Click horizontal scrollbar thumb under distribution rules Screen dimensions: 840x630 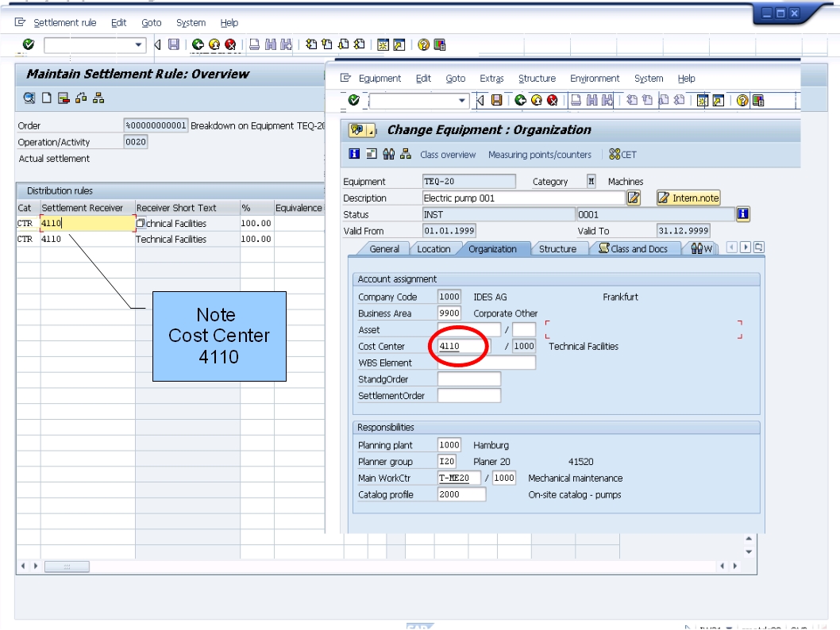click(67, 567)
